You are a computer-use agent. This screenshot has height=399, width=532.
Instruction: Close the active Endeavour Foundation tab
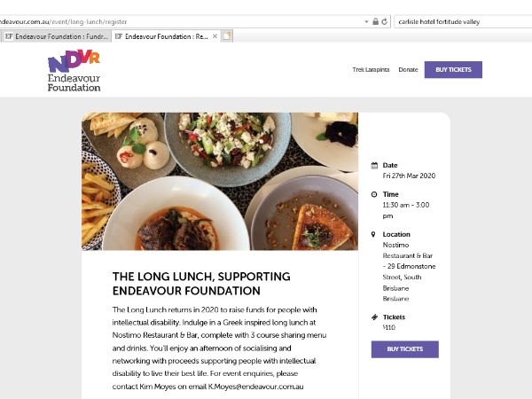point(215,36)
